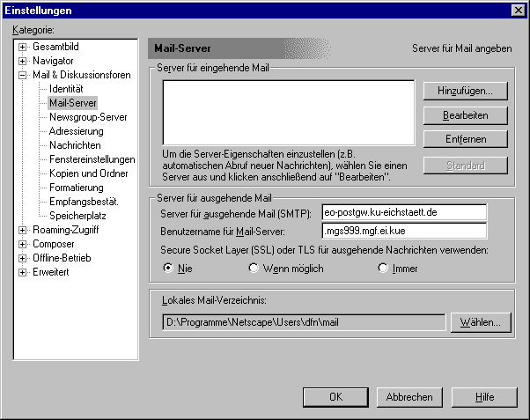Close the Einstellungen dialog window
Viewport: 530px width, 420px height.
click(x=517, y=10)
